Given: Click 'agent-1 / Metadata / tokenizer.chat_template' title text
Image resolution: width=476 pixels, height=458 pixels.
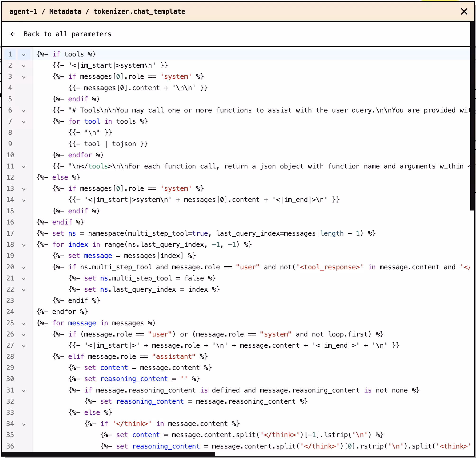Looking at the screenshot, I should 97,11.
